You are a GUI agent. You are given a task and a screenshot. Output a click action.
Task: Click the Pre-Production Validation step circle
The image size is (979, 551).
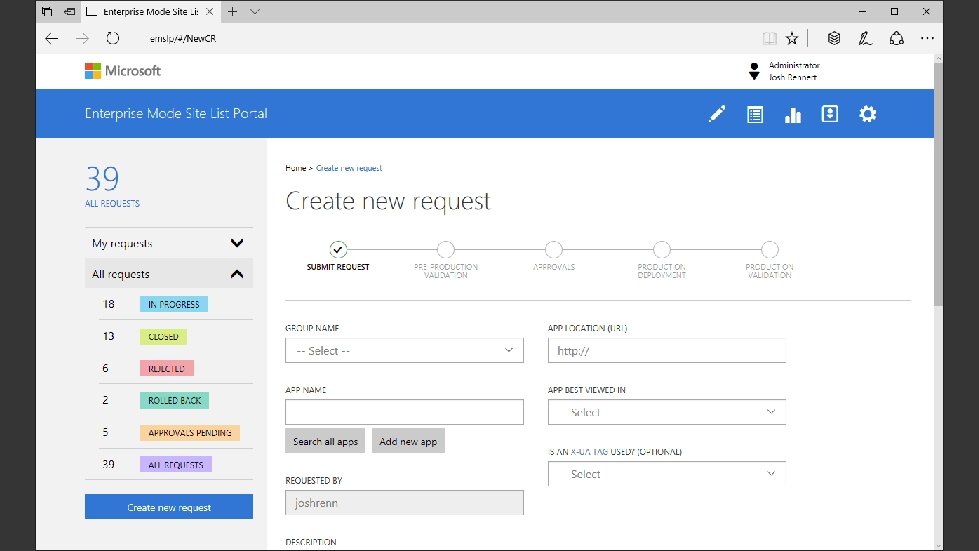pyautogui.click(x=446, y=250)
